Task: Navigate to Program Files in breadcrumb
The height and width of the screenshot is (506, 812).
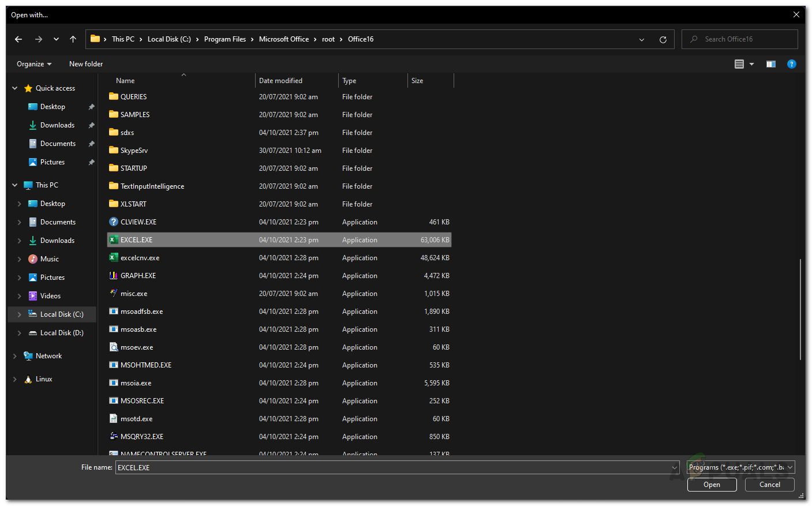Action: (x=225, y=39)
